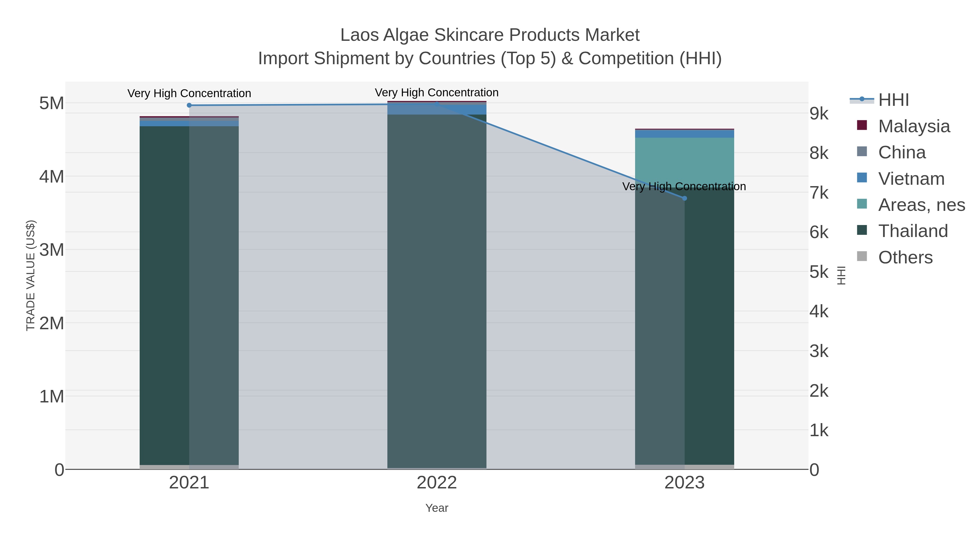Click the 2021 Thailand bar segment
The width and height of the screenshot is (980, 551).
[x=189, y=295]
